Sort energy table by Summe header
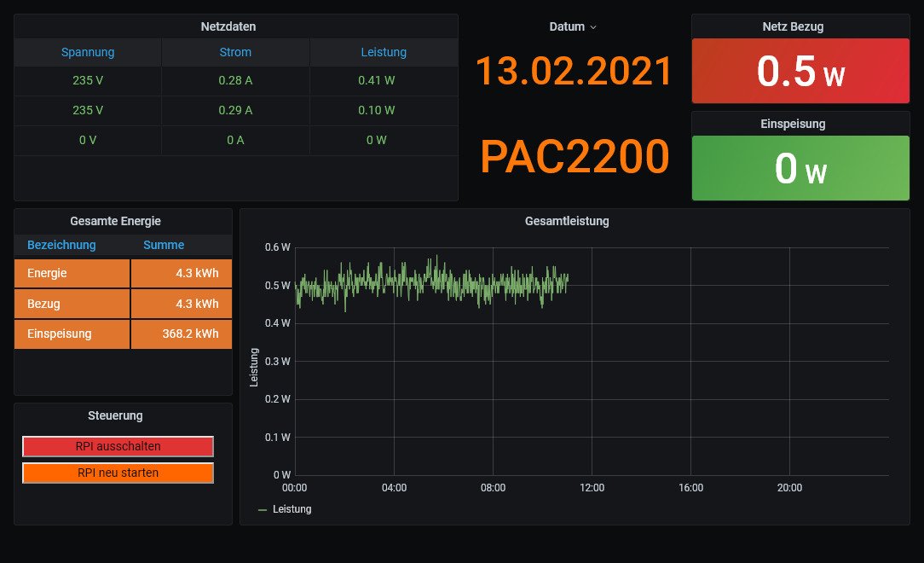Image resolution: width=924 pixels, height=563 pixels. pos(164,246)
